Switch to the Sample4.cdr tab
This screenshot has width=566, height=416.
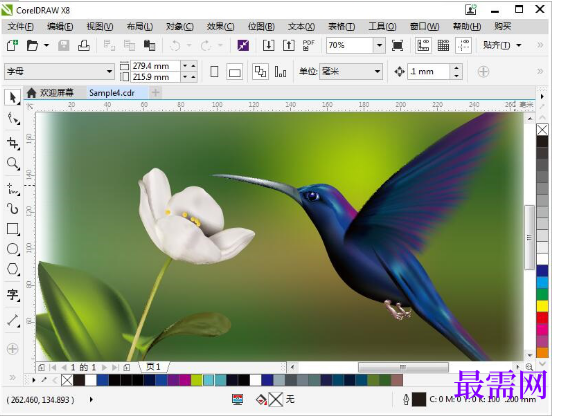pos(112,93)
